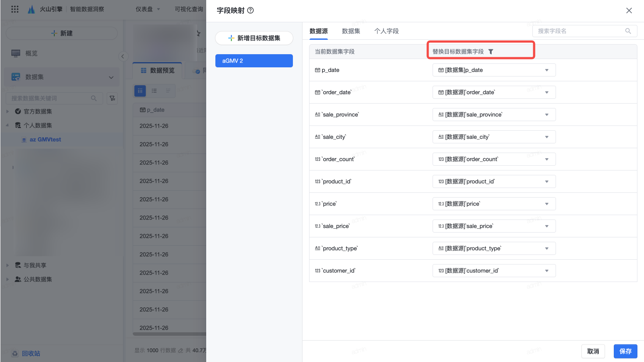This screenshot has width=644, height=362.
Task: Click 新增目标数据集 button
Action: (x=254, y=38)
